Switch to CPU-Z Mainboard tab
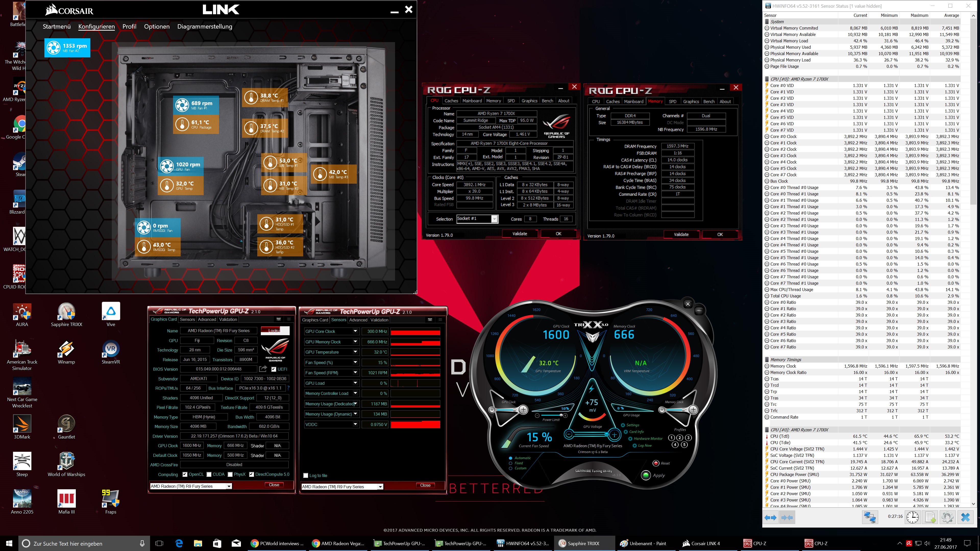Viewport: 980px width, 551px height. click(472, 101)
